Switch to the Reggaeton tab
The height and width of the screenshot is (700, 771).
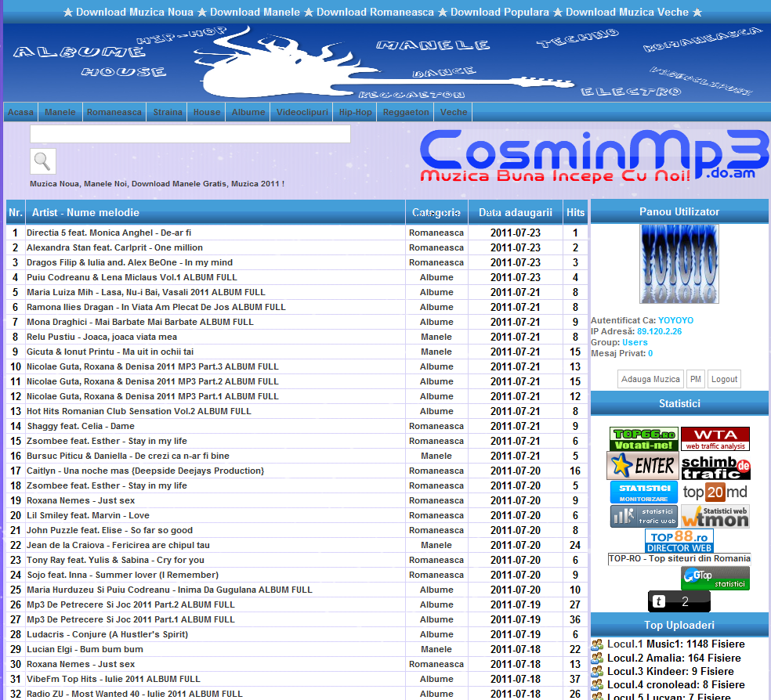click(406, 112)
